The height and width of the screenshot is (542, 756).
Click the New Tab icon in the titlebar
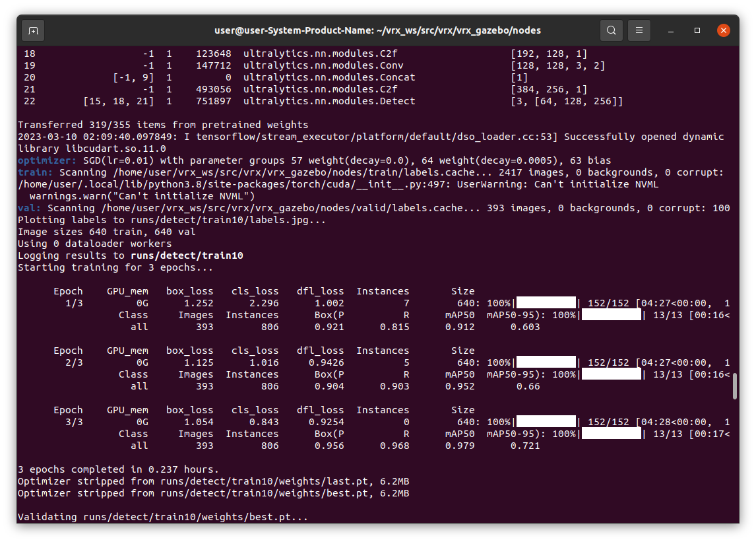point(33,30)
